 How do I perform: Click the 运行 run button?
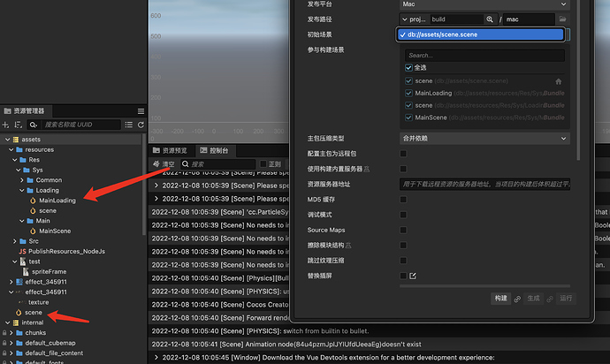(566, 299)
